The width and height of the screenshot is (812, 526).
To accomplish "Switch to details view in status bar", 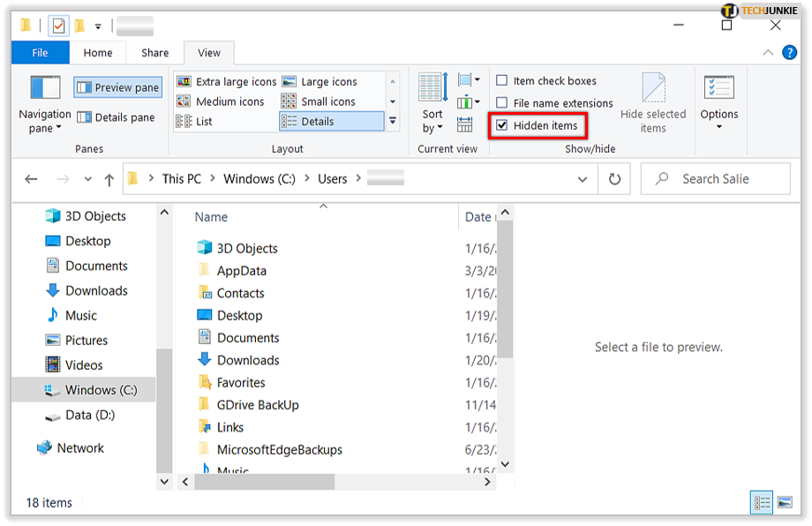I will click(761, 503).
